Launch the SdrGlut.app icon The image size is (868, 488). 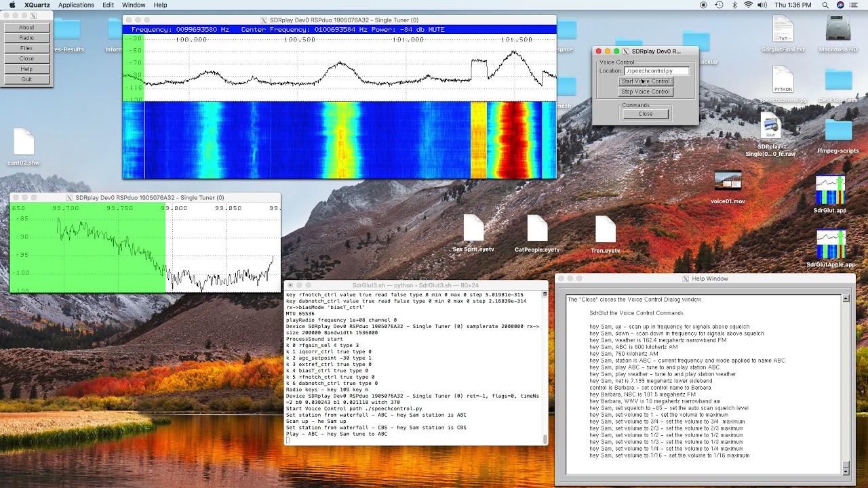click(830, 190)
